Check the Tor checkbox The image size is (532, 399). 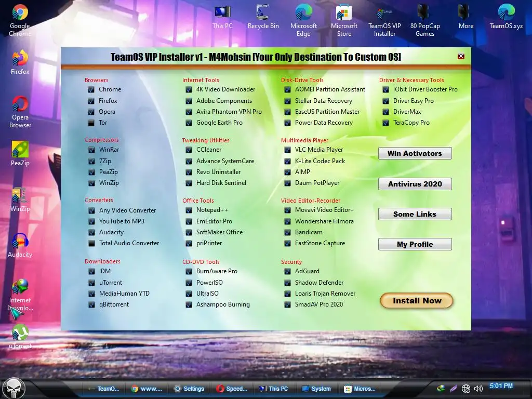91,123
